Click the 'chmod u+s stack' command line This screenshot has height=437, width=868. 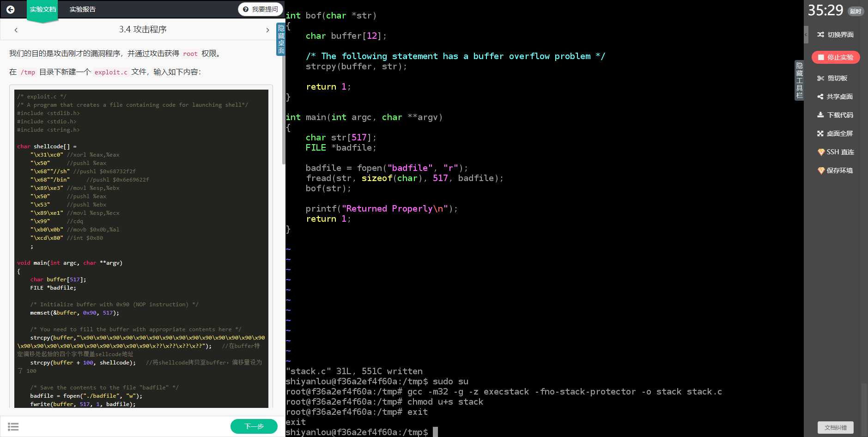click(384, 402)
